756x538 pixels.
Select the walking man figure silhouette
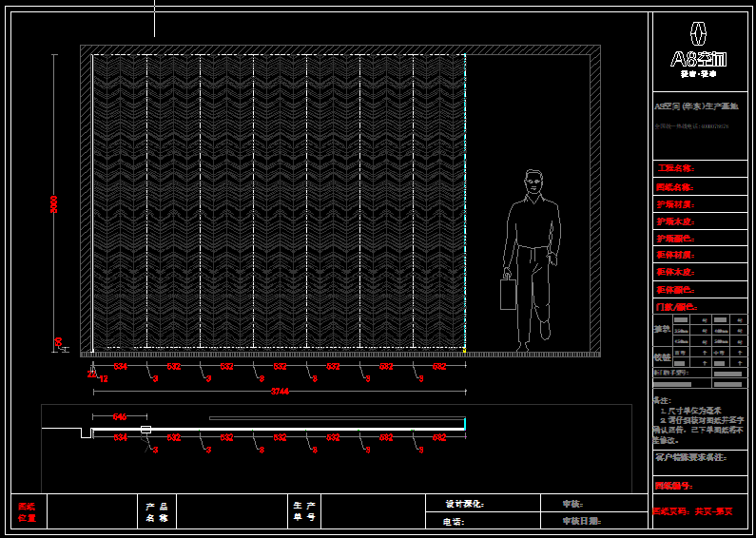533,257
